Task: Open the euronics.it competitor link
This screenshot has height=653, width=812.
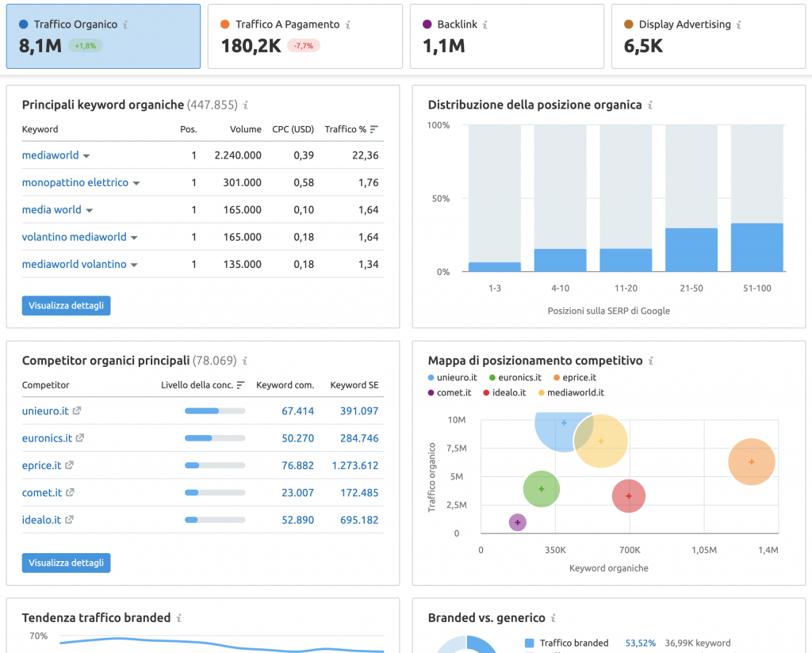Action: pyautogui.click(x=47, y=438)
